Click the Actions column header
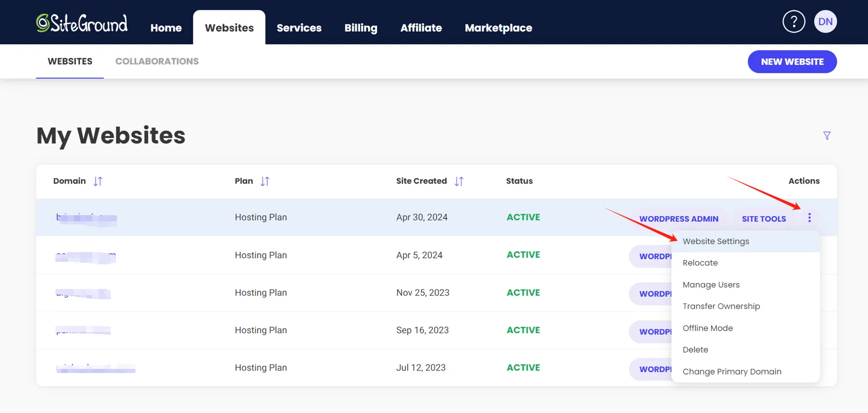The height and width of the screenshot is (413, 868). pyautogui.click(x=804, y=181)
